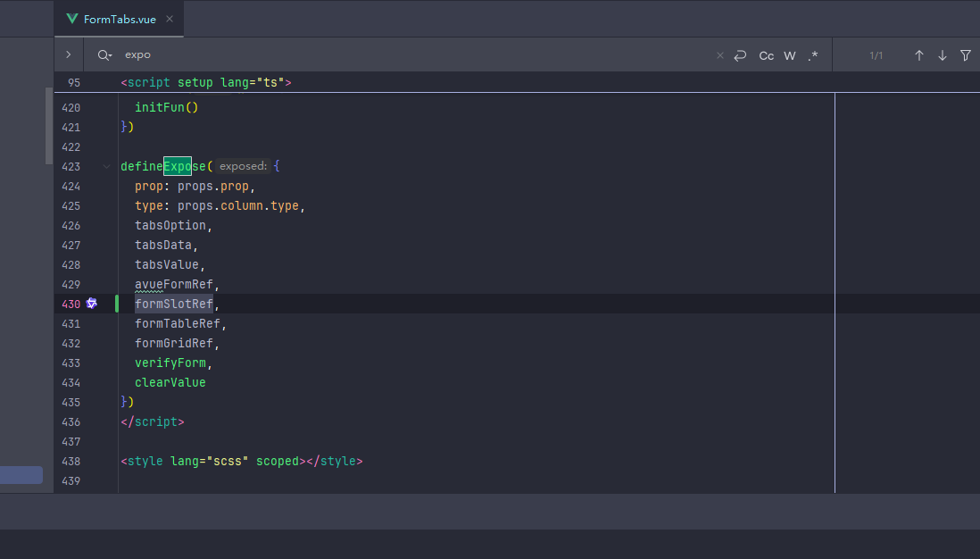Click the Vue icon on FormTabs.vue tab
Screen dimensions: 980x559
point(72,19)
